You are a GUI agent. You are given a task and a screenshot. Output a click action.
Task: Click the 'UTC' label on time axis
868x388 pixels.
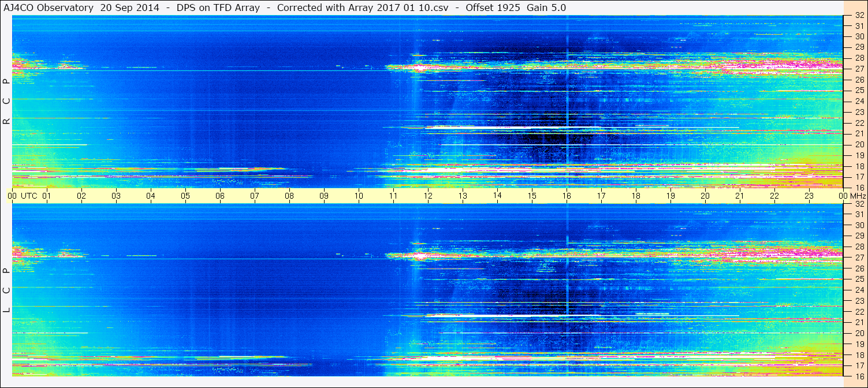[x=29, y=196]
